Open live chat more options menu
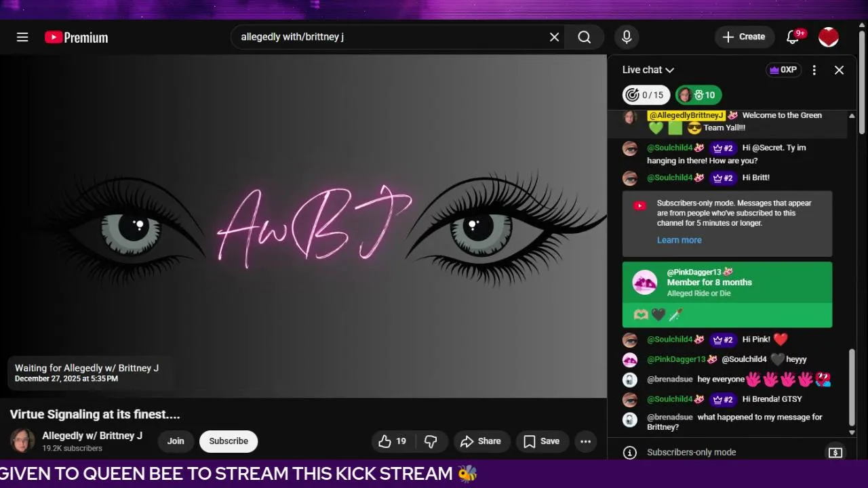Image resolution: width=868 pixels, height=488 pixels. click(x=814, y=70)
